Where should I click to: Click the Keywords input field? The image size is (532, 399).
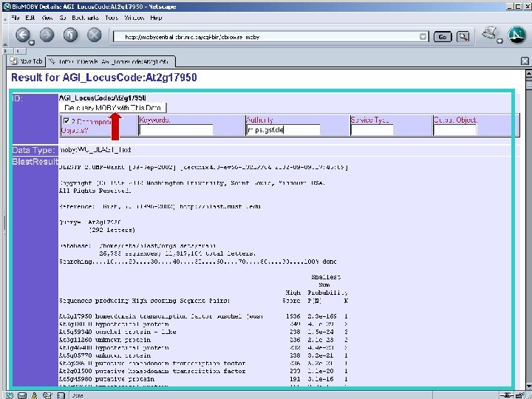[x=176, y=129]
